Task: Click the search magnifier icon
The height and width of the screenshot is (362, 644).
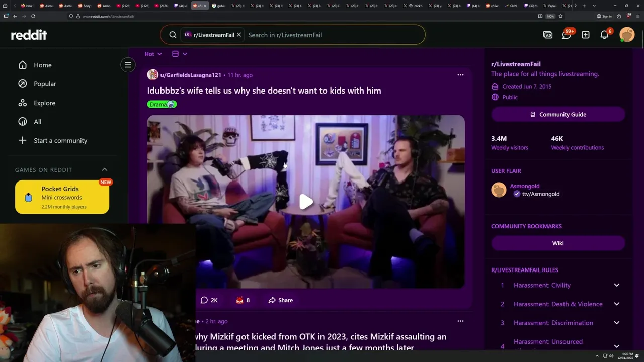Action: tap(173, 35)
